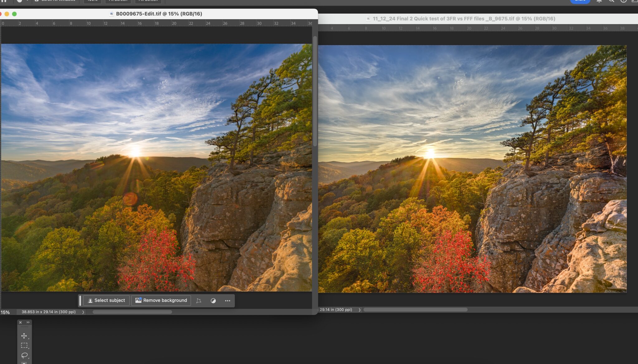This screenshot has width=638, height=364.
Task: Open notifications bell icon in top bar
Action: [599, 1]
